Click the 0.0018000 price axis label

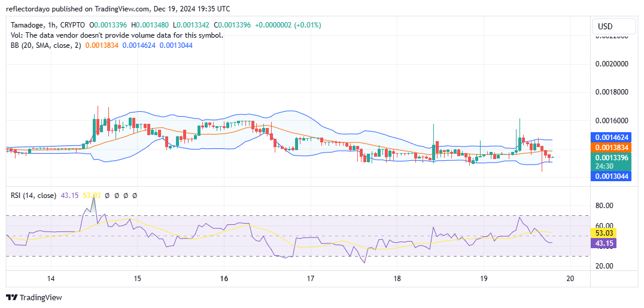pos(612,92)
